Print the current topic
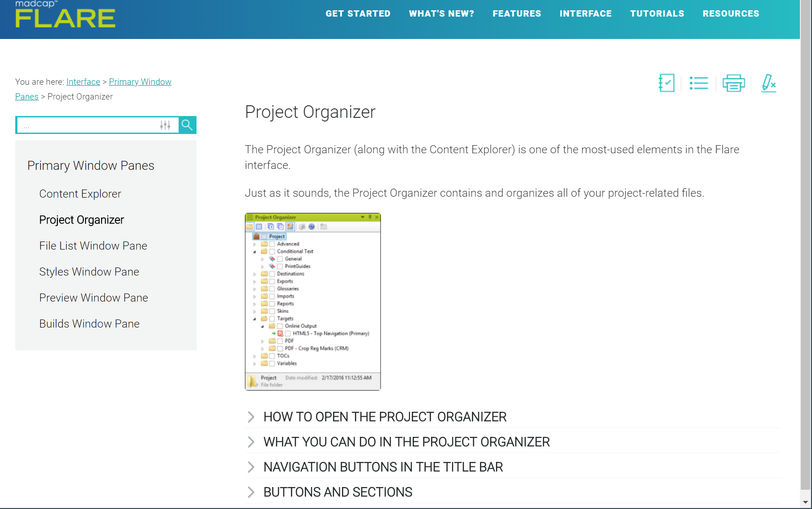This screenshot has height=509, width=812. [734, 83]
